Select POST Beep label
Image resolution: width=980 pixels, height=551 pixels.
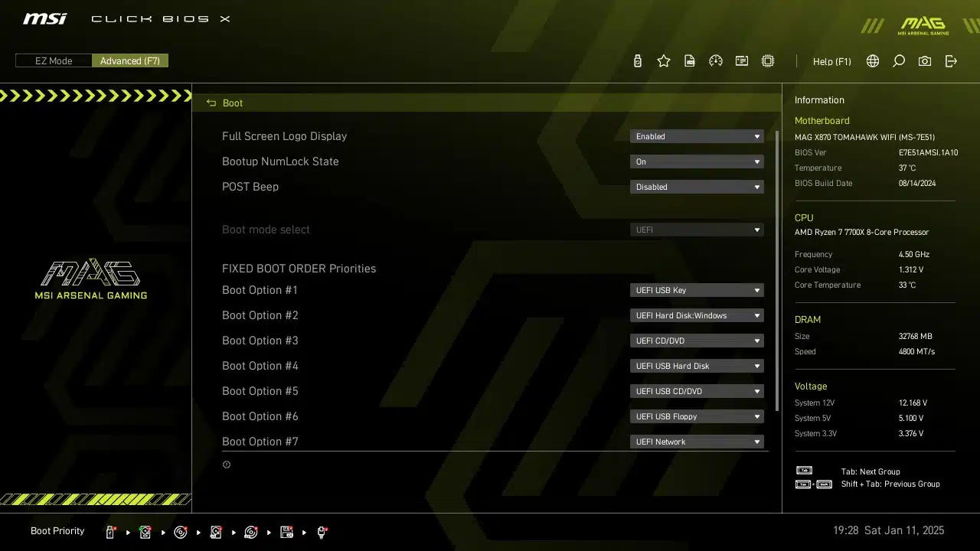tap(250, 187)
